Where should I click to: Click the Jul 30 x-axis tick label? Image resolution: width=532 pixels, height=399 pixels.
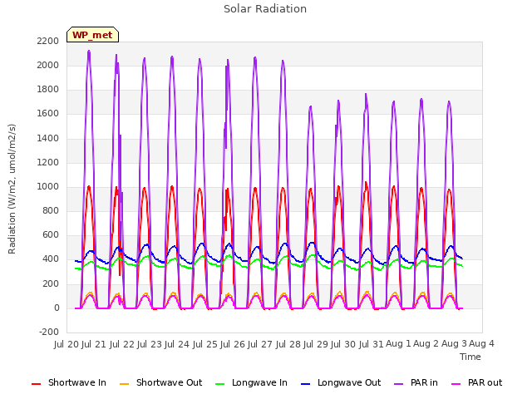(x=343, y=344)
